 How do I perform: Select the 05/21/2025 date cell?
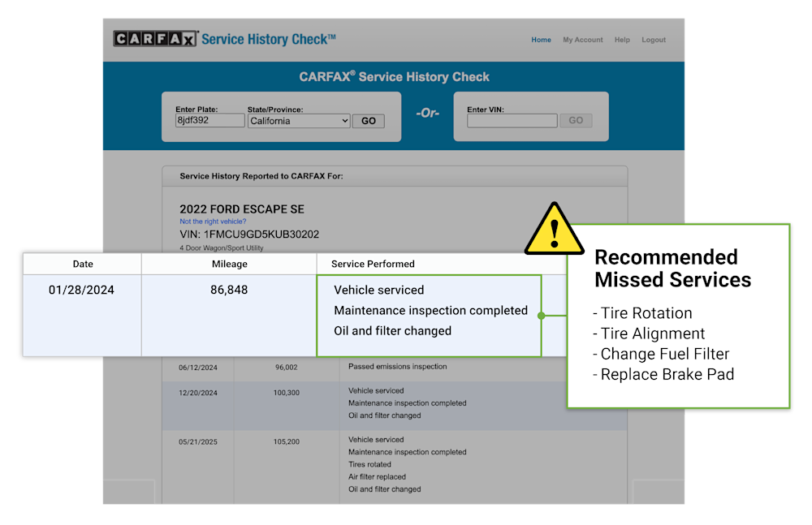pyautogui.click(x=198, y=442)
